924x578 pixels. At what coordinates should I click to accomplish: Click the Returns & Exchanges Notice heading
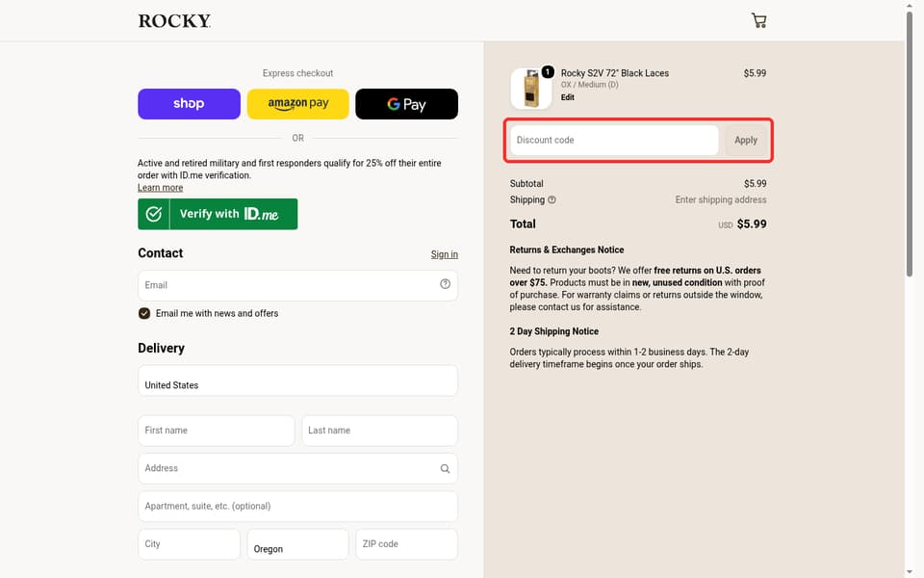(x=566, y=250)
